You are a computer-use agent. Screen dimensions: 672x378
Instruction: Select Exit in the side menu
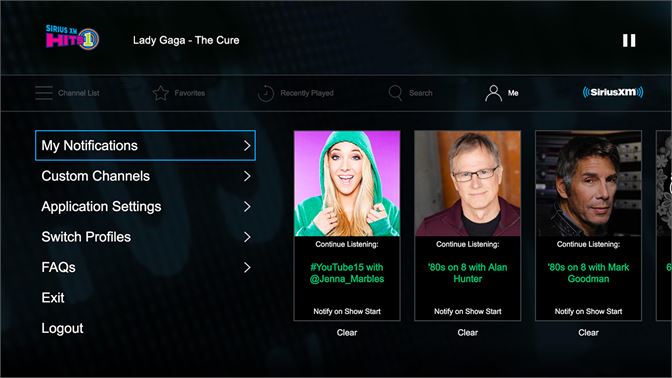53,298
